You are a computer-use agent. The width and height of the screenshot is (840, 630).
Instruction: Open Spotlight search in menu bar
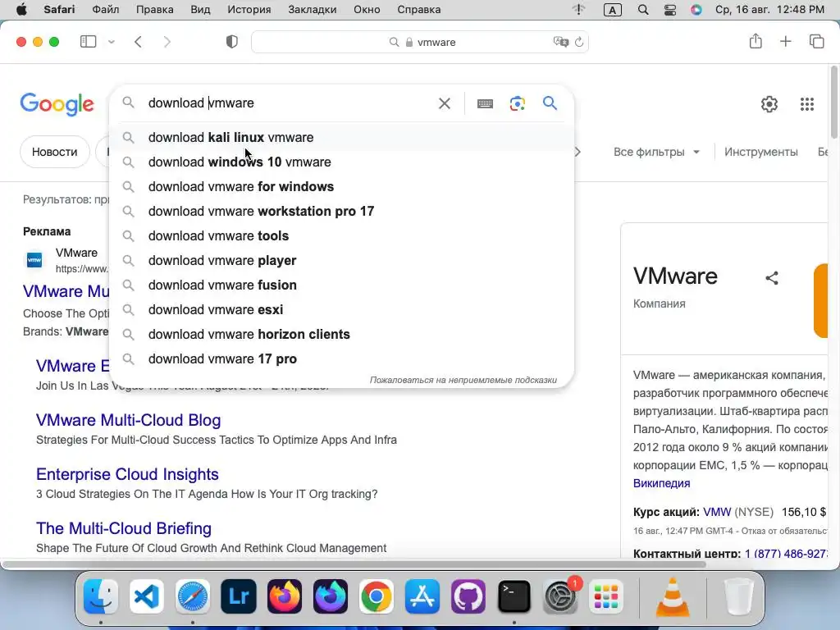pos(643,10)
